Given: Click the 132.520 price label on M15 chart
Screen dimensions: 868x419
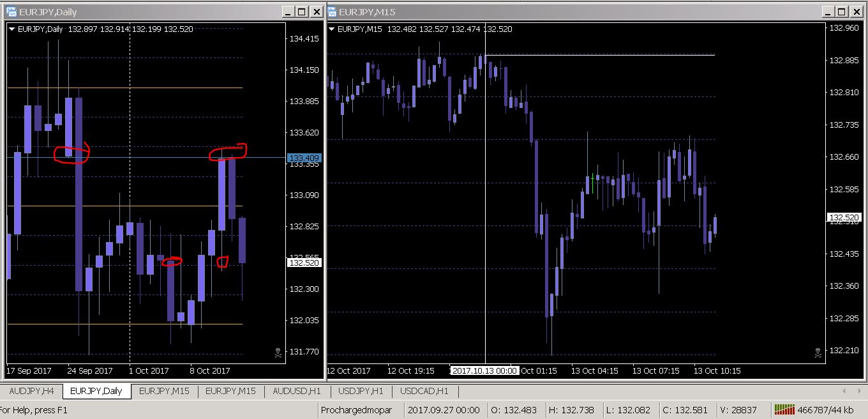Looking at the screenshot, I should 844,218.
